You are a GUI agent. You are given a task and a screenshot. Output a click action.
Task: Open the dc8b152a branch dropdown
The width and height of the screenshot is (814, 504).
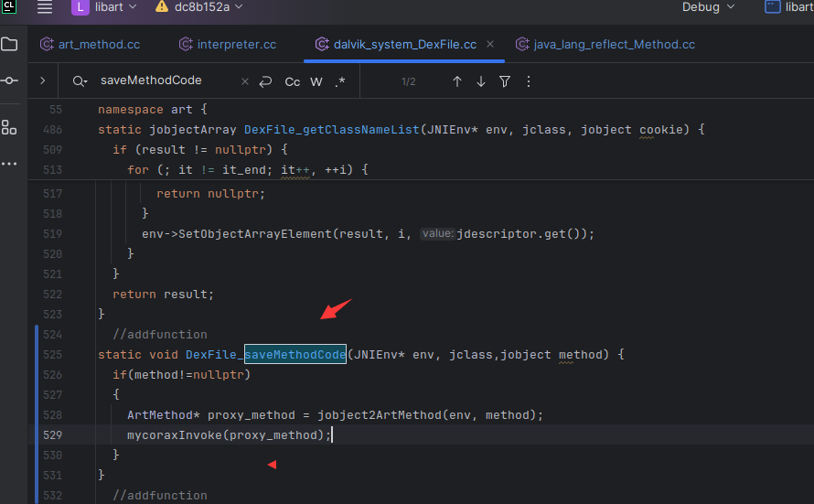tap(199, 7)
